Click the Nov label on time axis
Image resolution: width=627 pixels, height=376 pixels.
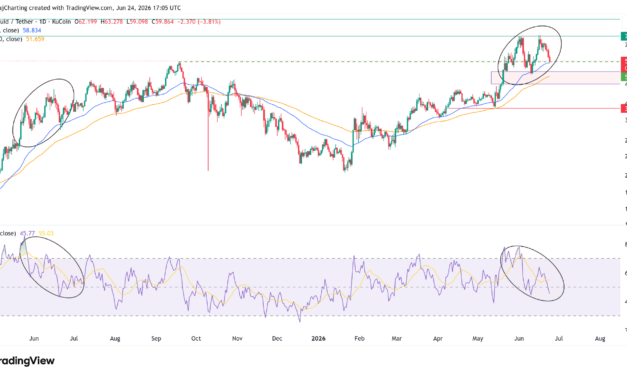point(237,338)
